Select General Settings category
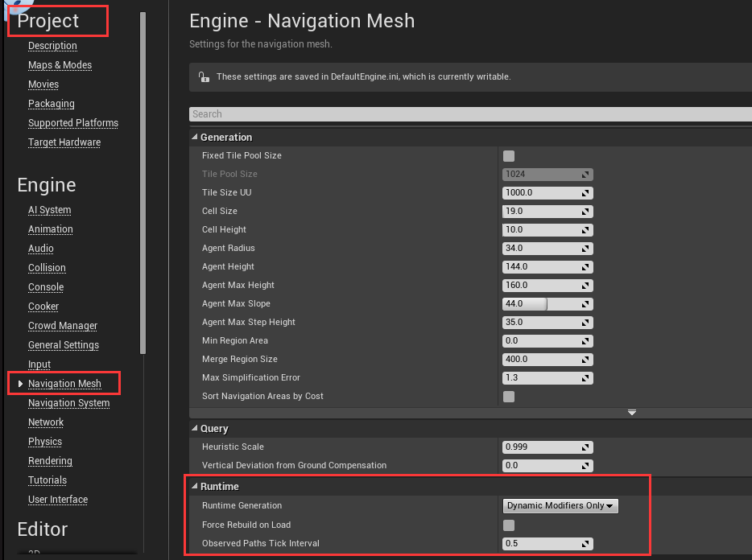The image size is (752, 560). point(64,344)
